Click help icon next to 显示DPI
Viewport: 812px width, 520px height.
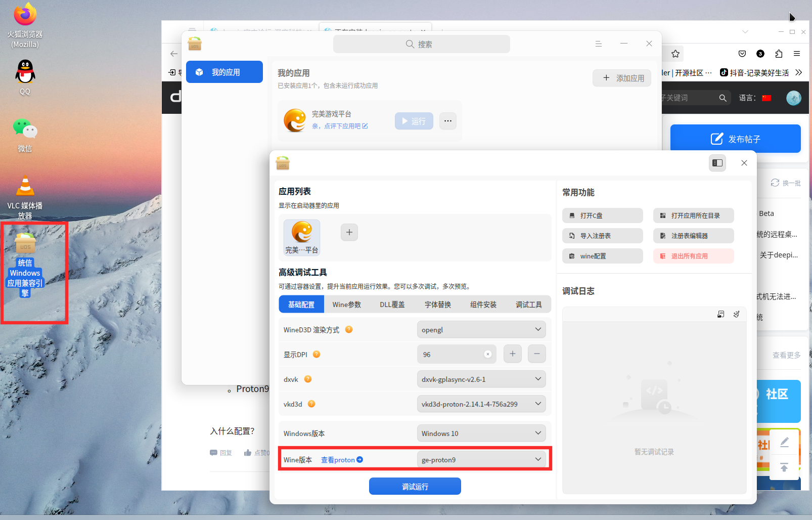(317, 354)
